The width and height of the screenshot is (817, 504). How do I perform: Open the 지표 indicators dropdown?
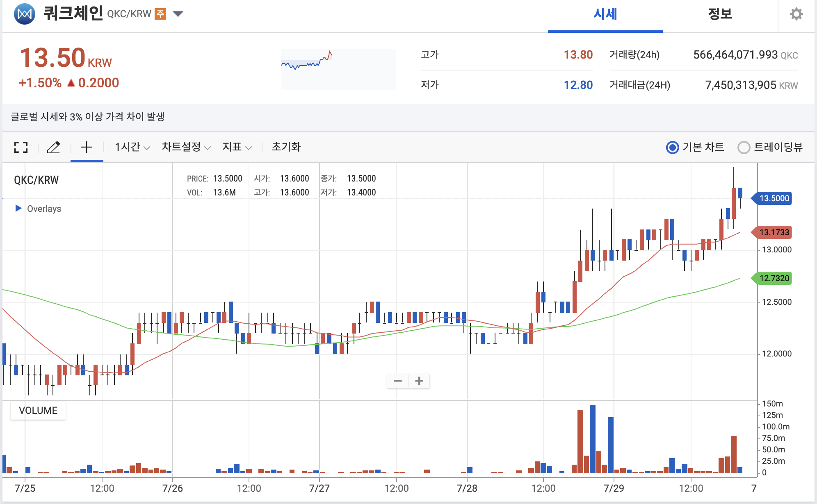(x=237, y=147)
